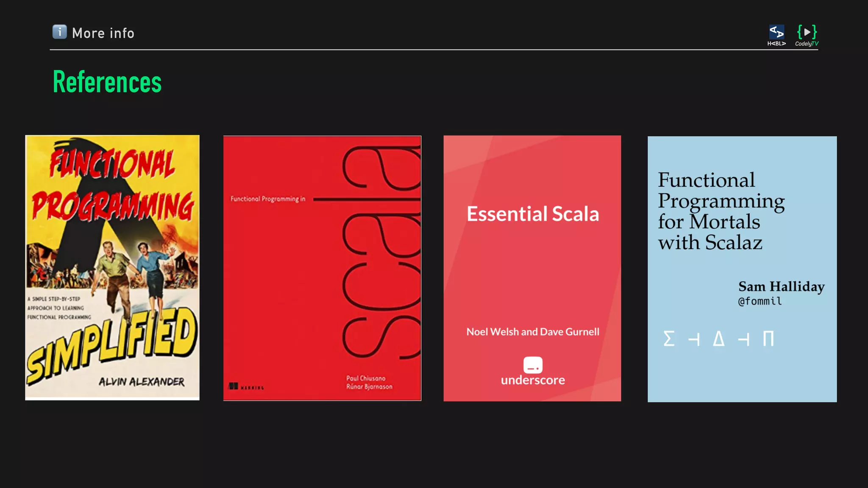Click the Pi symbol on blue cover
Viewport: 868px width, 488px height.
pos(768,339)
